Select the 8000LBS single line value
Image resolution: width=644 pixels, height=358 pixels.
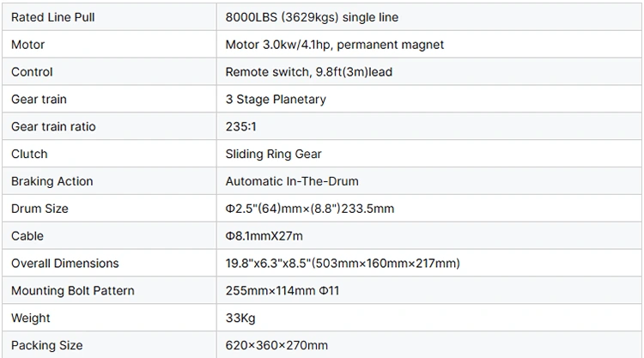tap(312, 17)
